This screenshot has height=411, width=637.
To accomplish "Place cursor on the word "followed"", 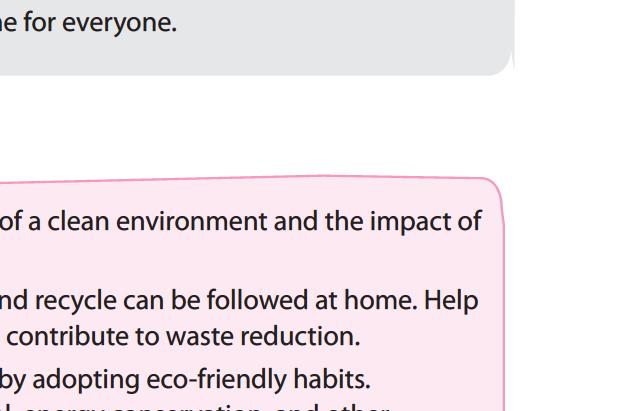I will click(257, 301).
